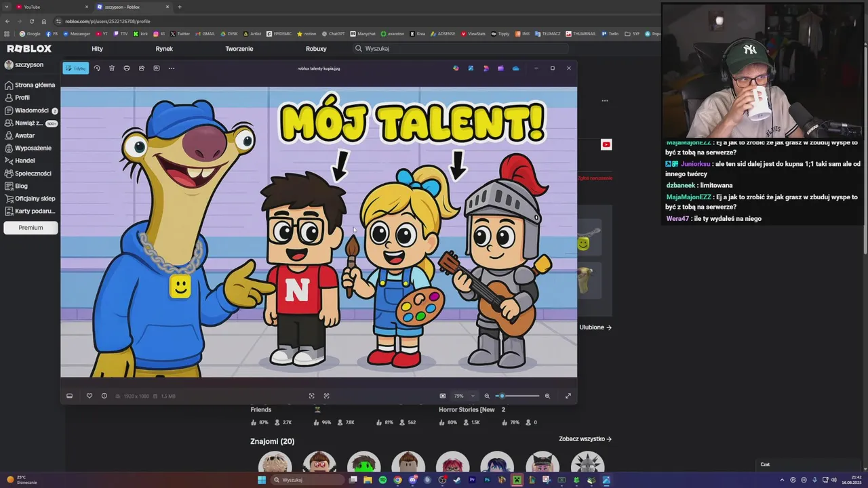Open OneDrive cloud icon in Photos title bar
This screenshot has height=488, width=868.
(x=516, y=68)
